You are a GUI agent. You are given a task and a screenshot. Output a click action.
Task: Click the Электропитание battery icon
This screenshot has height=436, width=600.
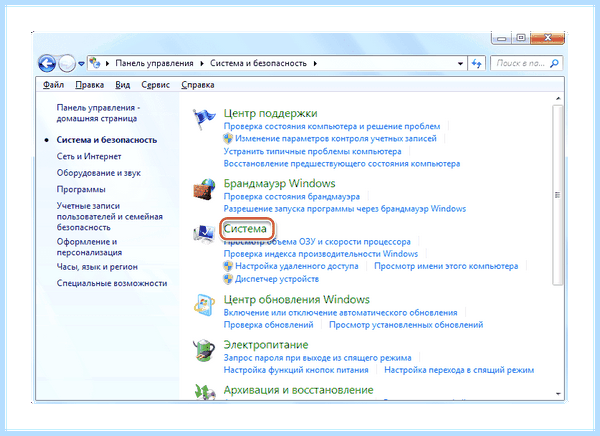tap(204, 350)
